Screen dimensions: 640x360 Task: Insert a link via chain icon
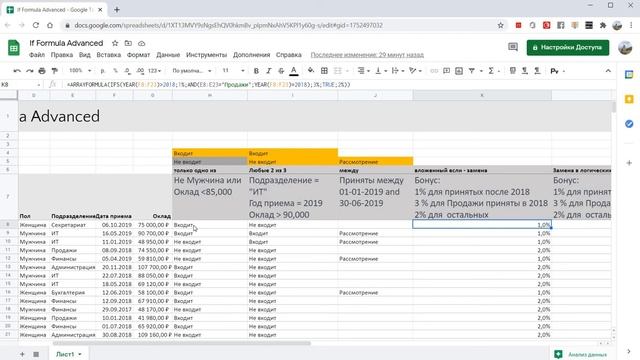(x=434, y=71)
